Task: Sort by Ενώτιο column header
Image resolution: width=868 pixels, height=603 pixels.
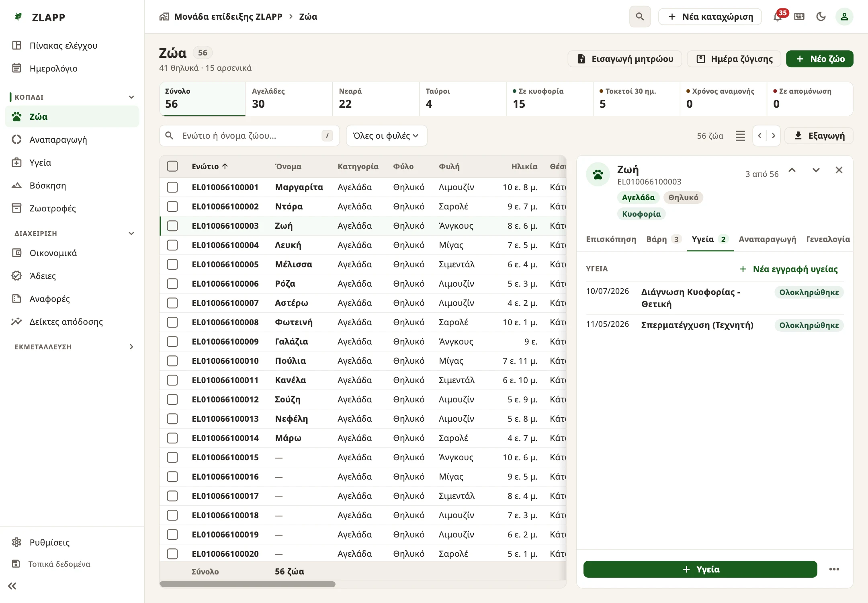Action: coord(210,166)
